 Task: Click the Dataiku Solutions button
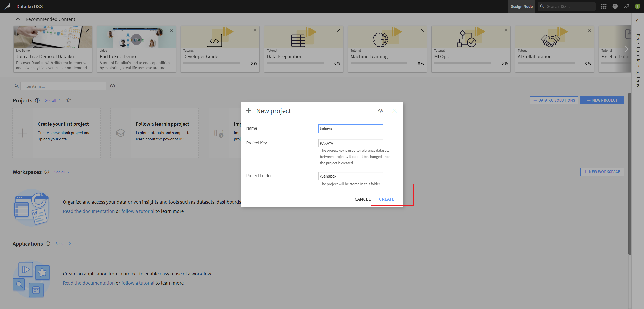[x=554, y=100]
